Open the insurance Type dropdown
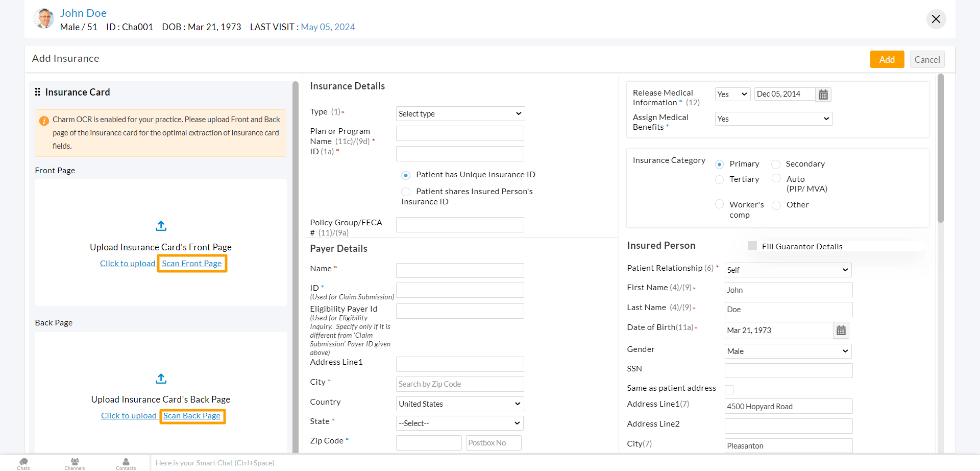 [x=459, y=113]
